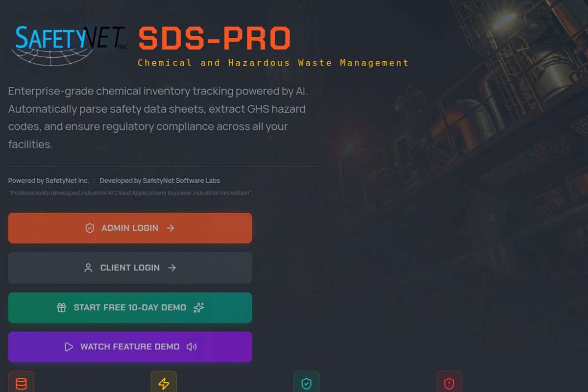Click the gift icon in free demo button

61,308
